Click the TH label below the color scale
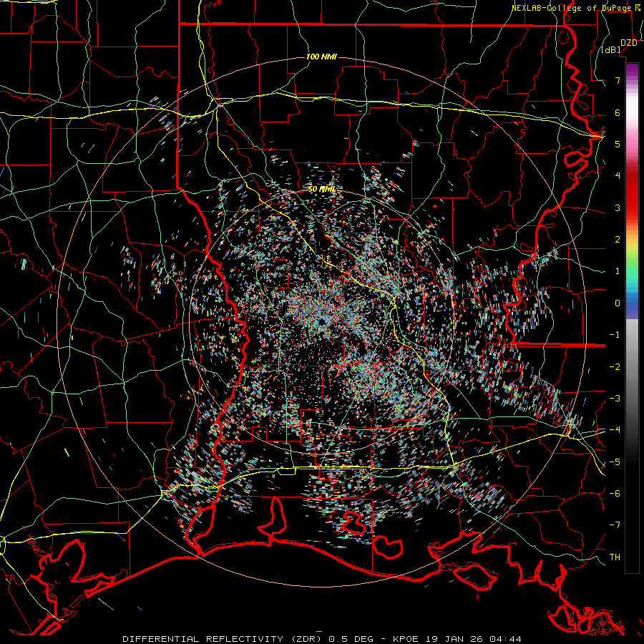The image size is (644, 644). coord(615,557)
